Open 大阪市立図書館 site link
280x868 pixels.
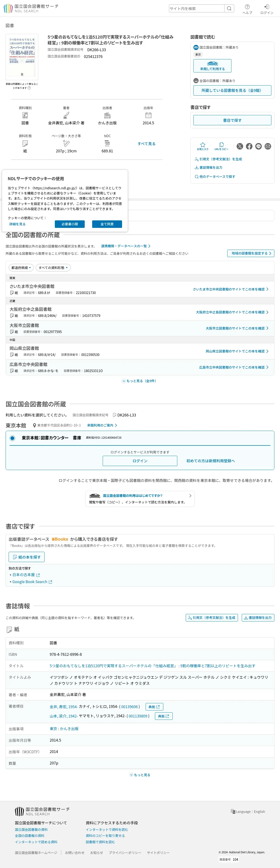tap(237, 328)
